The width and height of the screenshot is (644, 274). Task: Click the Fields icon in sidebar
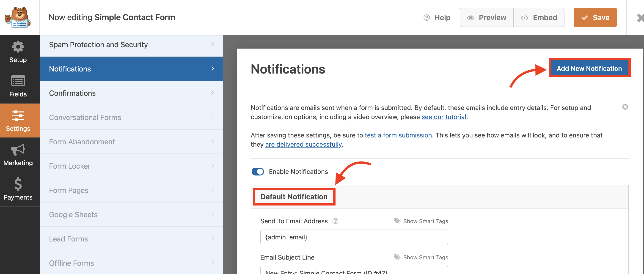click(x=18, y=86)
